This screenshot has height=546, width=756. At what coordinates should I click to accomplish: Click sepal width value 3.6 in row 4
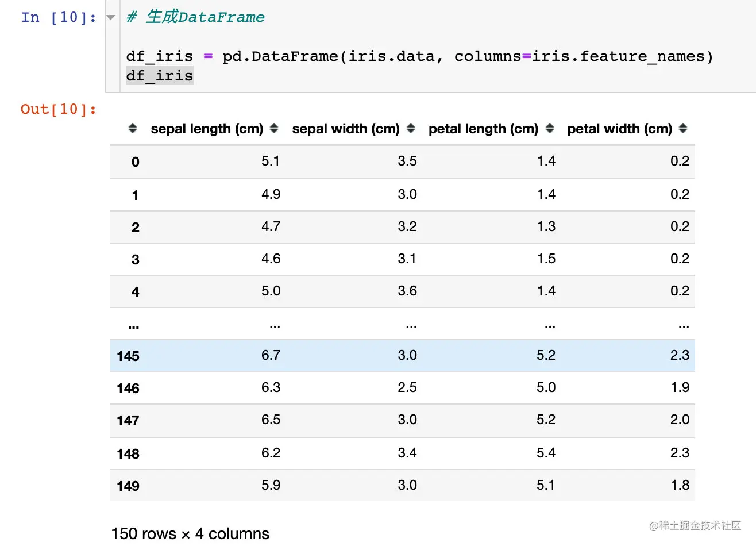pos(407,291)
